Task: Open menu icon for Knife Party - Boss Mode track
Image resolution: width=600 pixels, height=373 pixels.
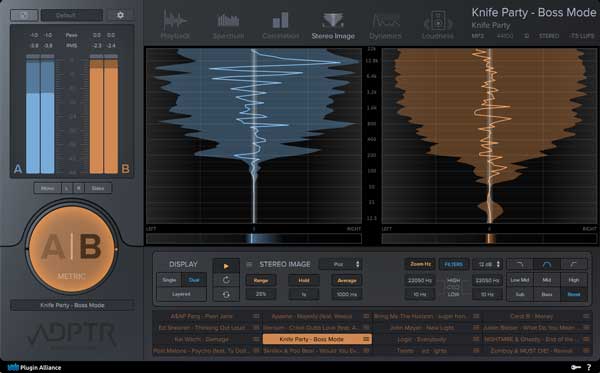Action: 366,339
